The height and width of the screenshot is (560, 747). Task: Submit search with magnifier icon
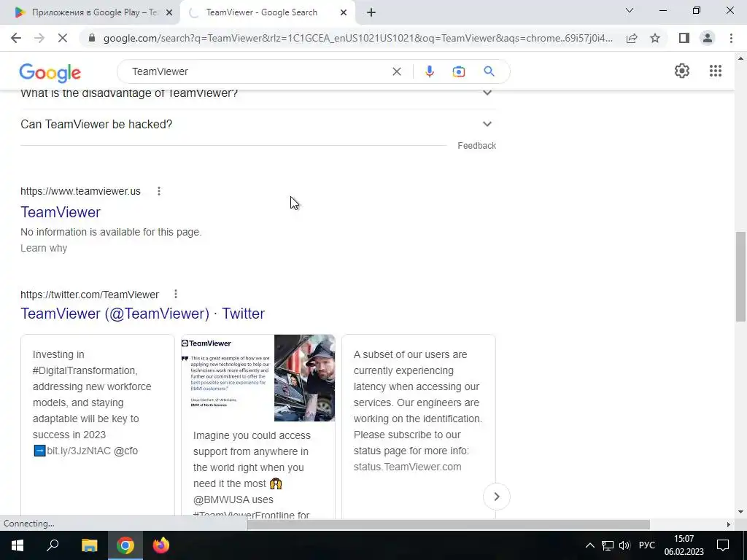[489, 71]
